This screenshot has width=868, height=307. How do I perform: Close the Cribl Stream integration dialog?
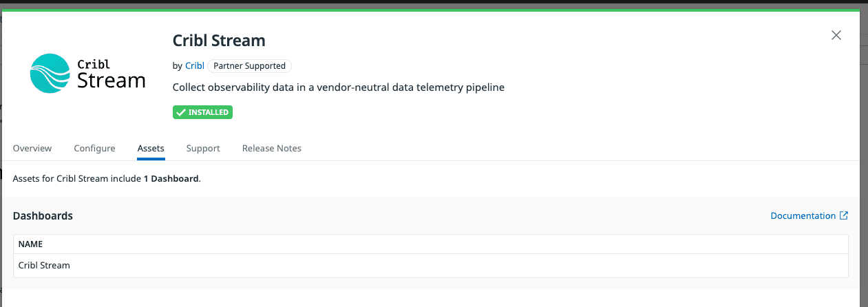[x=836, y=36]
